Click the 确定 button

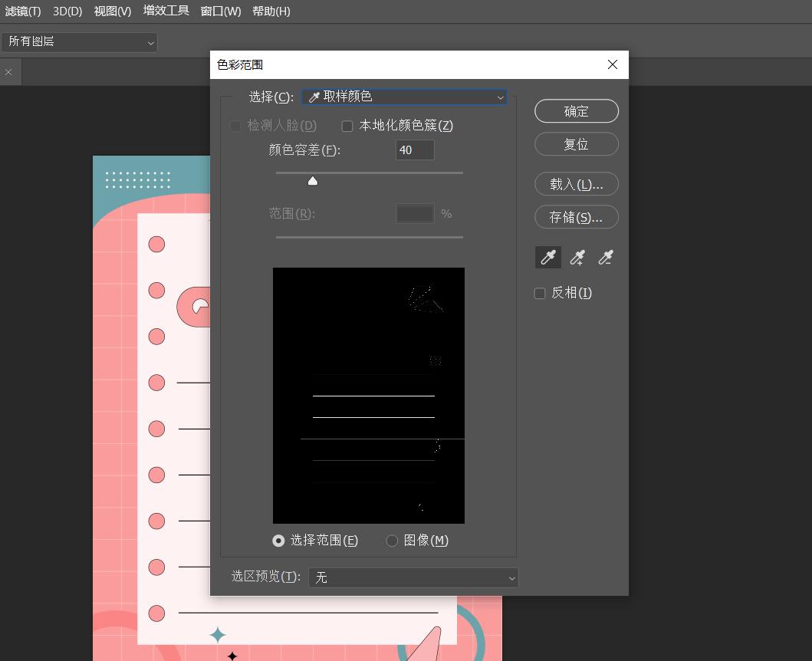coord(576,111)
